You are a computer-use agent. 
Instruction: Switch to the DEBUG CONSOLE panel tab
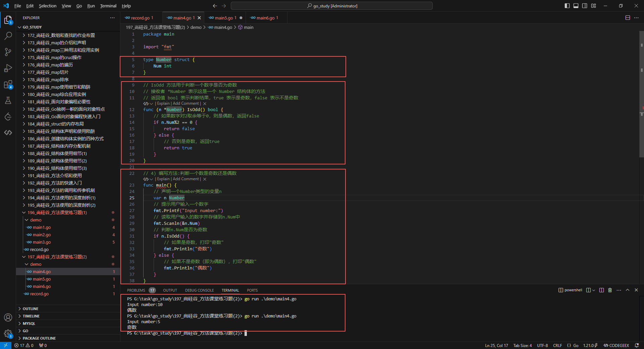(x=199, y=290)
